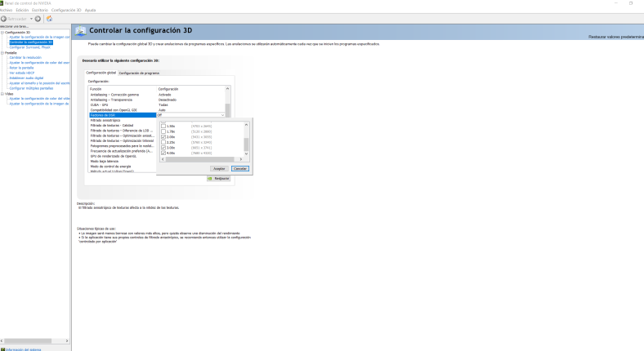Select Ajustar el tamaño y la posición del escritorio

pyautogui.click(x=39, y=83)
